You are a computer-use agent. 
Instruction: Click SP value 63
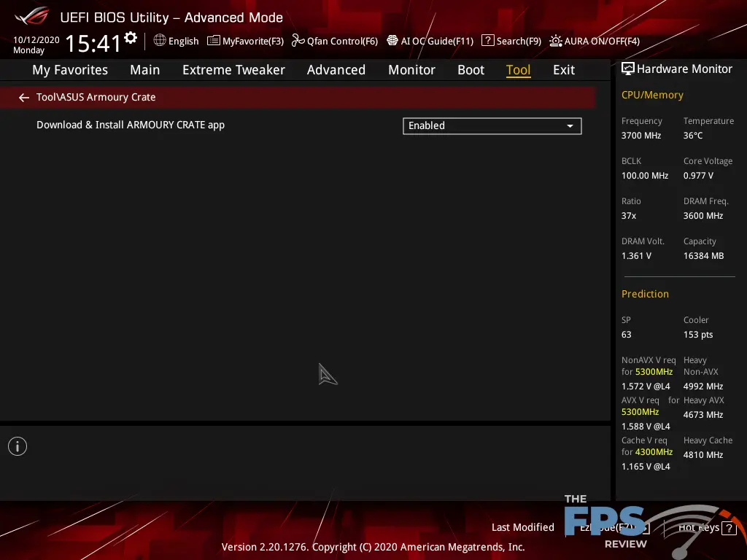(626, 334)
